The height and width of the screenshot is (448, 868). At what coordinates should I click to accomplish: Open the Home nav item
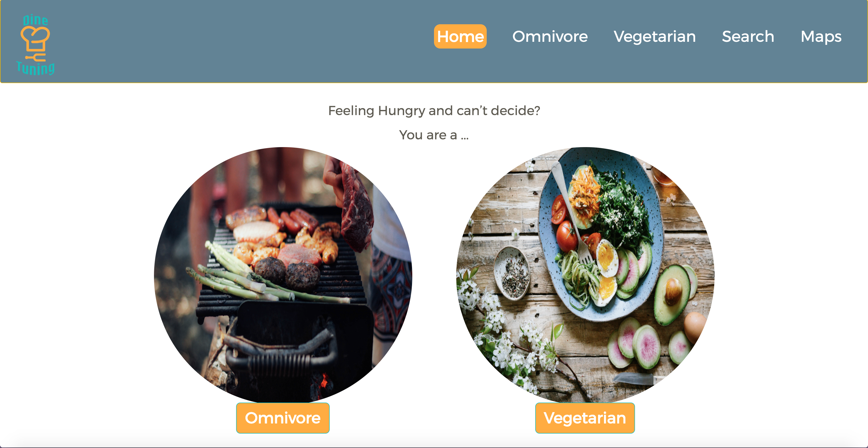(460, 36)
